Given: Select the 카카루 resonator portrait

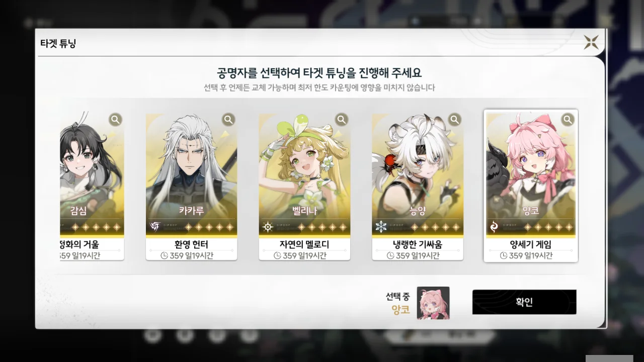Looking at the screenshot, I should [191, 174].
